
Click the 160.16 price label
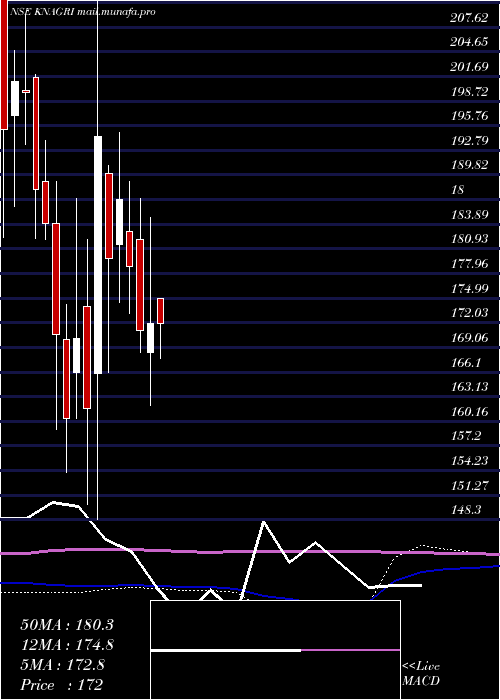[470, 411]
